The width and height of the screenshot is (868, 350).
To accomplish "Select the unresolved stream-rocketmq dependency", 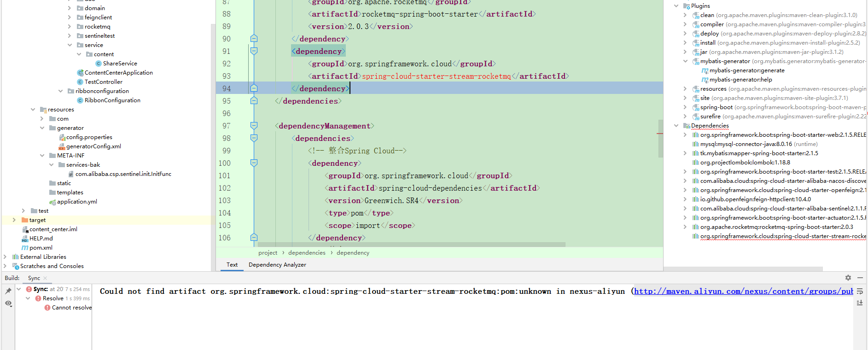I will point(783,236).
